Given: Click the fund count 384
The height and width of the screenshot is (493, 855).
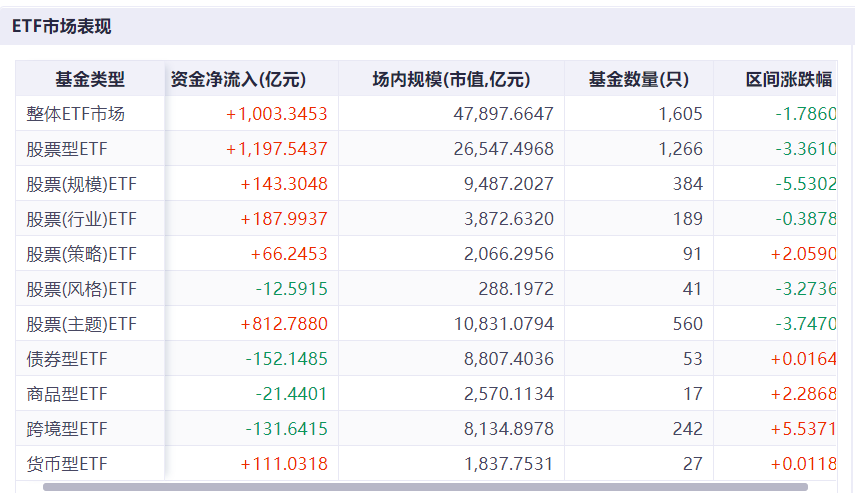Looking at the screenshot, I should tap(688, 184).
